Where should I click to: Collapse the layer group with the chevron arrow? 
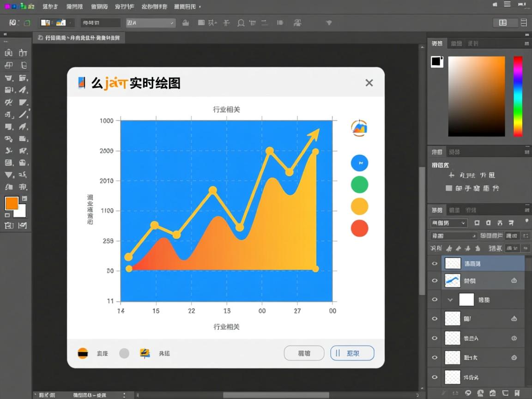coord(450,300)
